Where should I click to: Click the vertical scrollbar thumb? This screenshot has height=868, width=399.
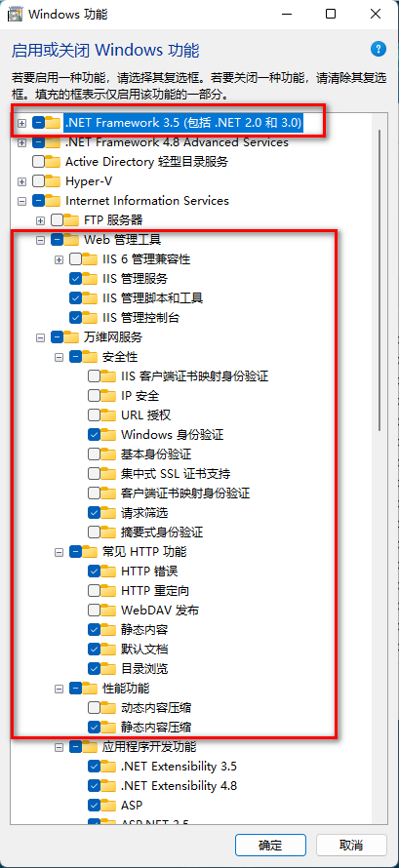point(379,280)
